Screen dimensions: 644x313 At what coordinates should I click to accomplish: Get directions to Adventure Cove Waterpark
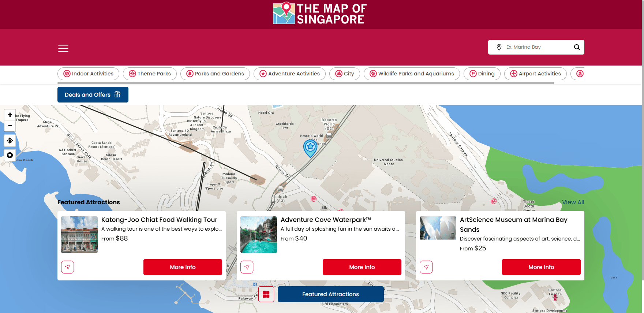tap(247, 267)
